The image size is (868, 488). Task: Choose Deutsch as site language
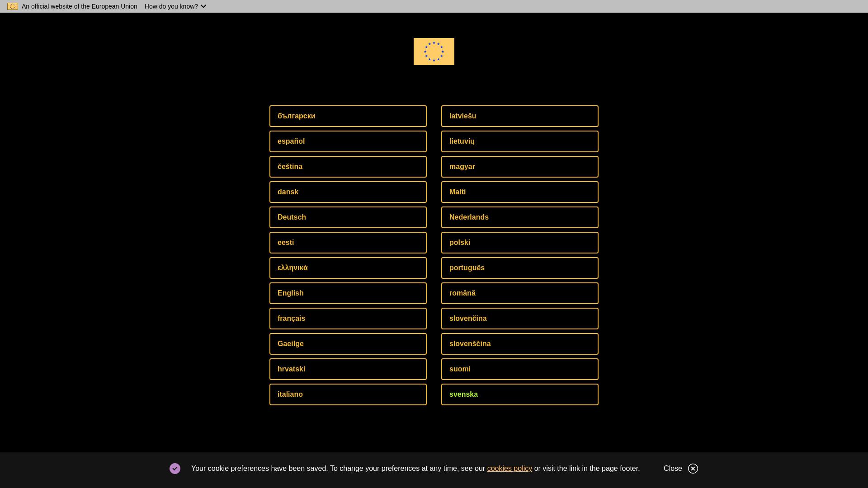348,217
